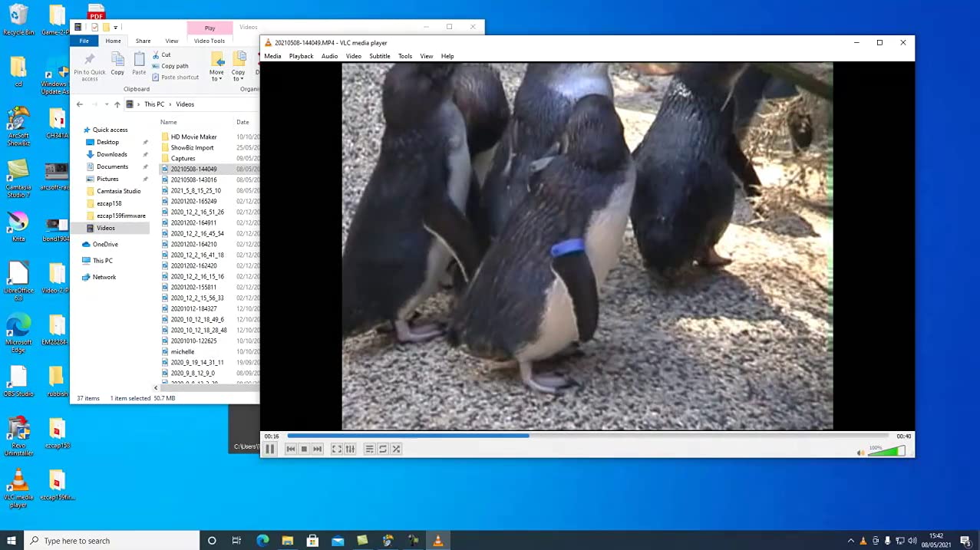Show extended settings in VLC
Image resolution: width=980 pixels, height=550 pixels.
(350, 450)
